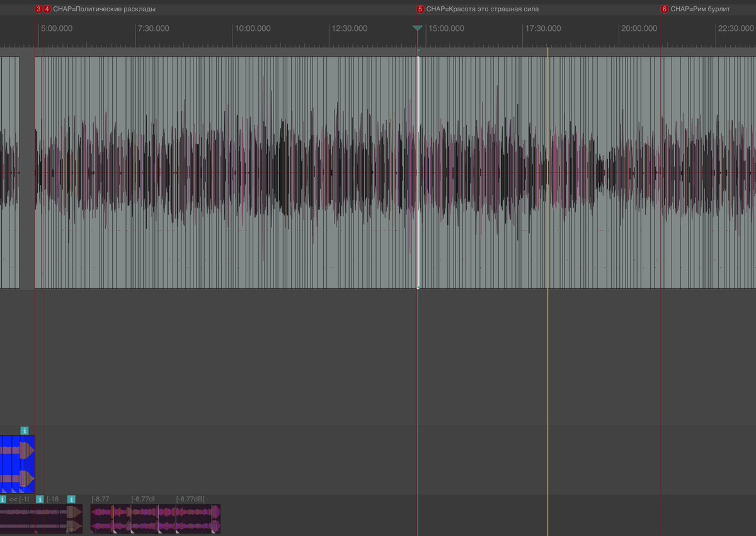
Task: Click the 10:00.000 ruler time
Action: (253, 29)
